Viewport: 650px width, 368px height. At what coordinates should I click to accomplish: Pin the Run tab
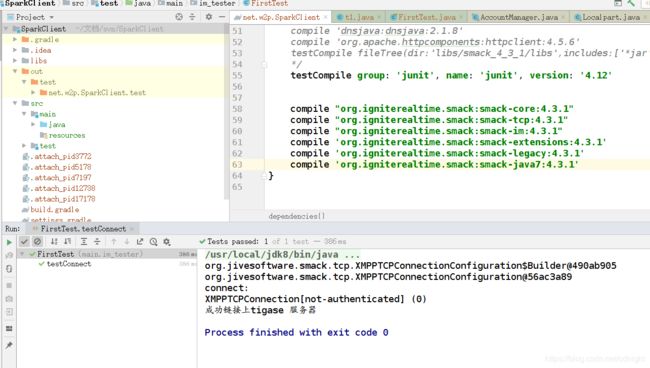pyautogui.click(x=9, y=345)
